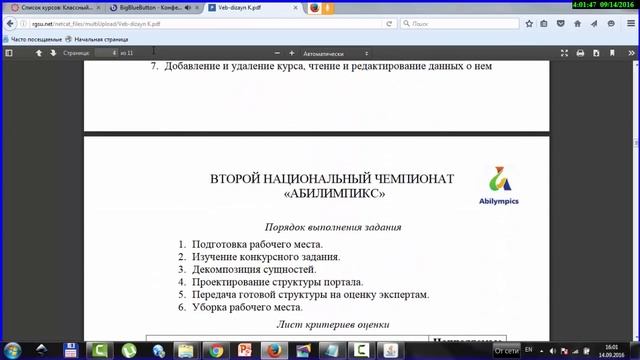This screenshot has height=360, width=640.
Task: Open Pocket save icon
Action: (x=561, y=24)
